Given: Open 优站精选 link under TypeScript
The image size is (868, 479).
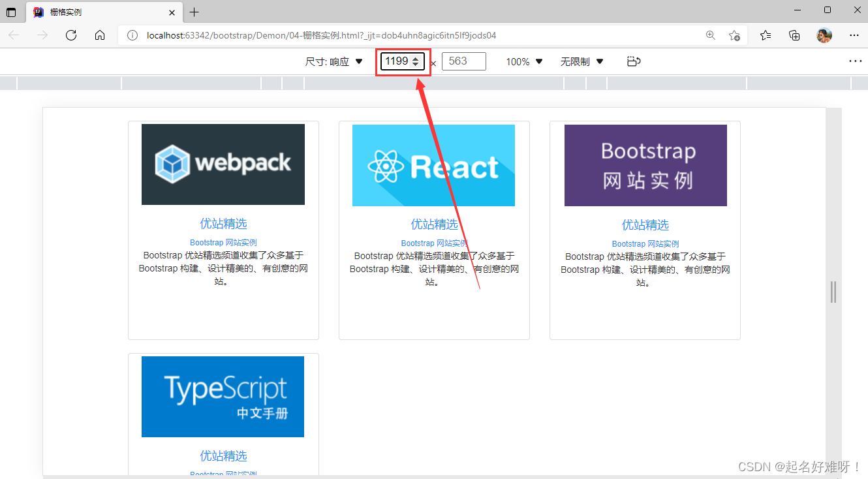Looking at the screenshot, I should click(x=223, y=456).
